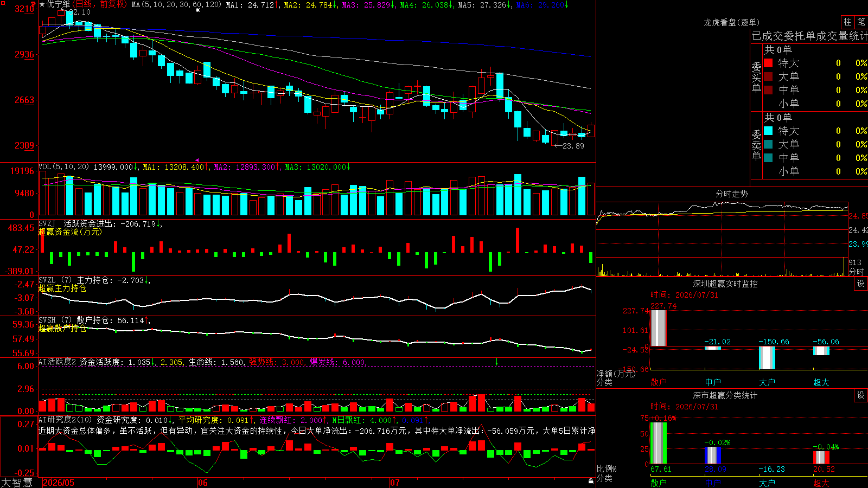
Task: Click the red 特大 buy order swatch
Action: (768, 63)
